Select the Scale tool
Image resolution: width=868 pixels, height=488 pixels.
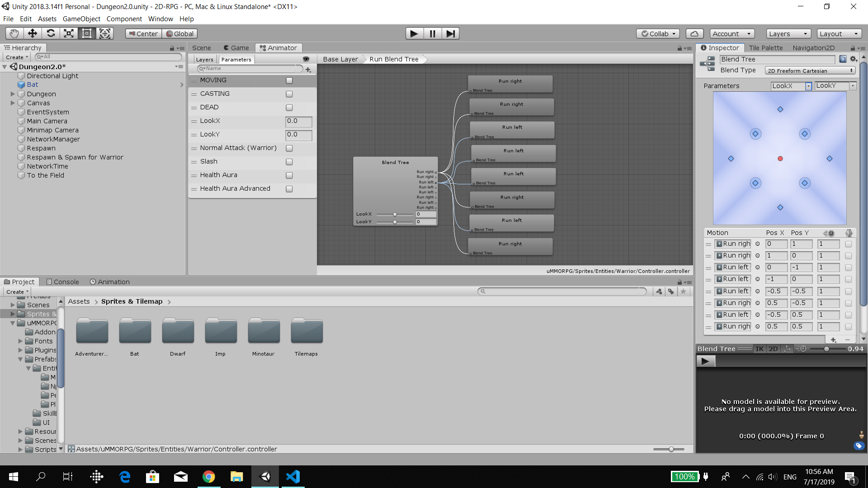pyautogui.click(x=69, y=33)
